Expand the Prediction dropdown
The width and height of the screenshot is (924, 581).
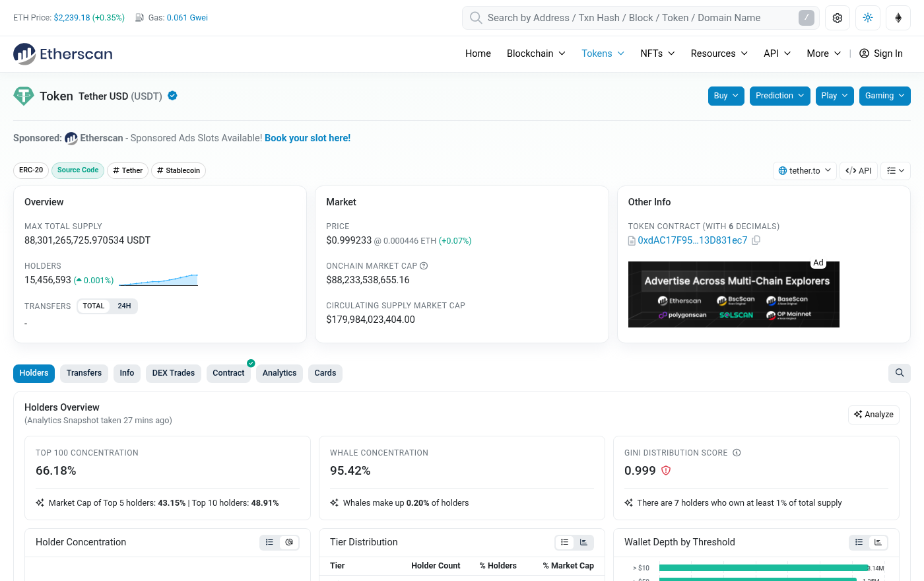point(780,96)
